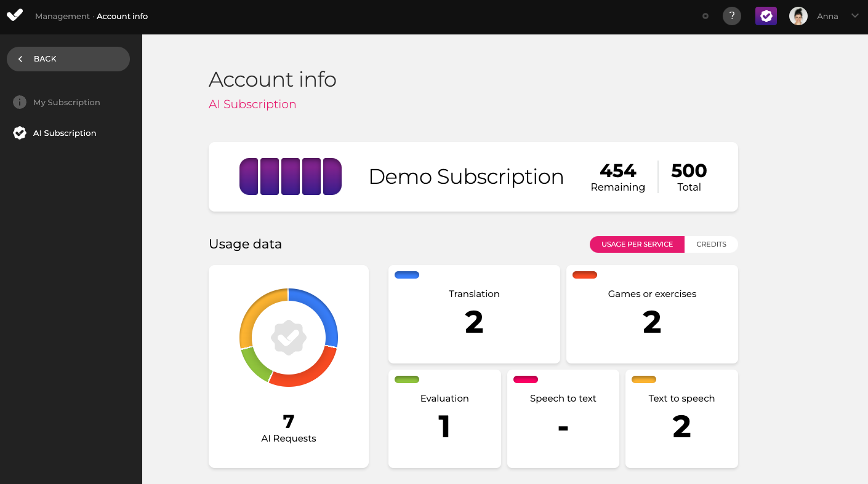Open the Anna username menu
The height and width of the screenshot is (484, 868).
pyautogui.click(x=827, y=17)
